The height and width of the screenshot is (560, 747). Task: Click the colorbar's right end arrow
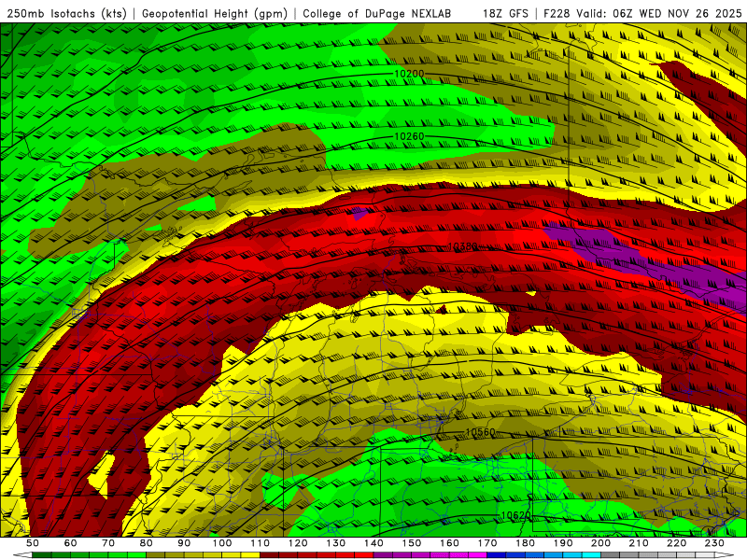pos(725,555)
